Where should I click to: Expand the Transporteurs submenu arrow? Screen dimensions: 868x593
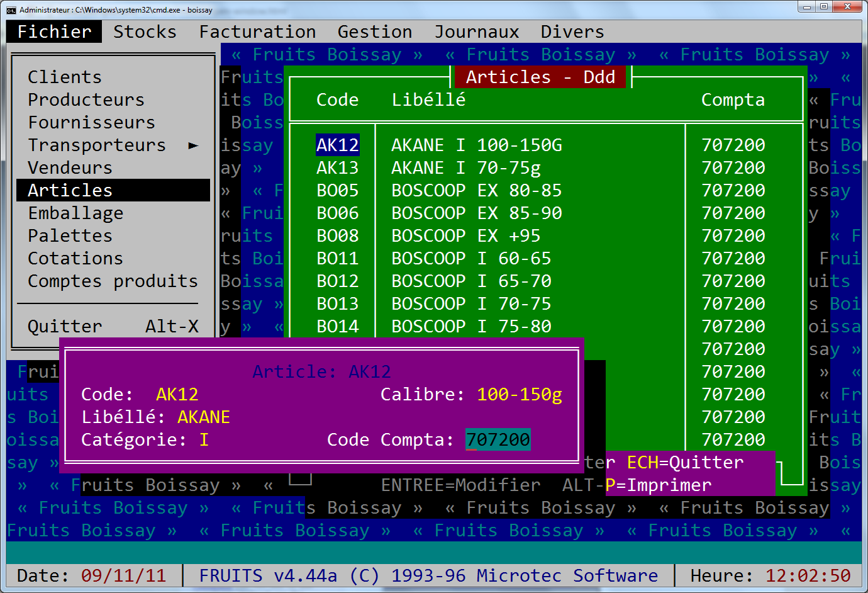pos(194,145)
